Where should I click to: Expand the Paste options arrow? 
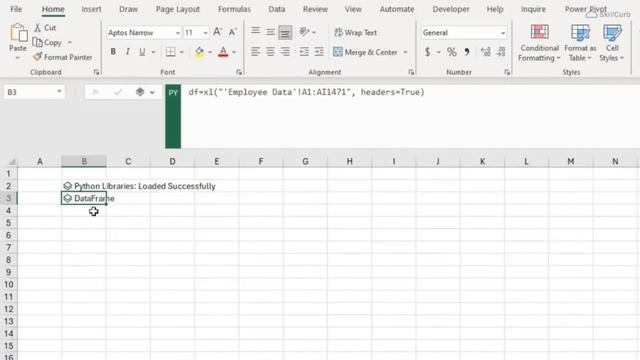coord(18,58)
